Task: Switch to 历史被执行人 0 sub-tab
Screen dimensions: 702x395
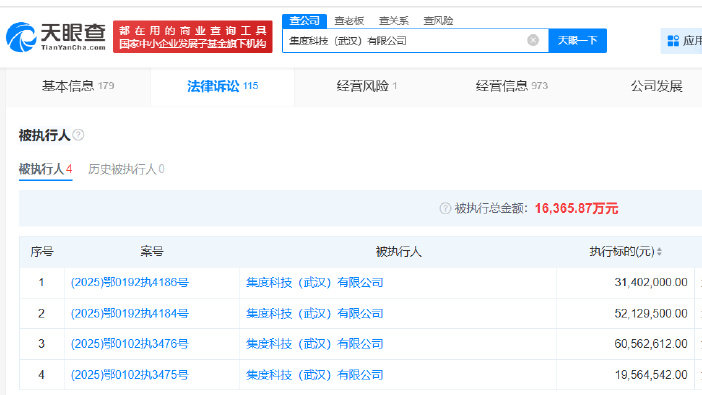Action: [126, 169]
